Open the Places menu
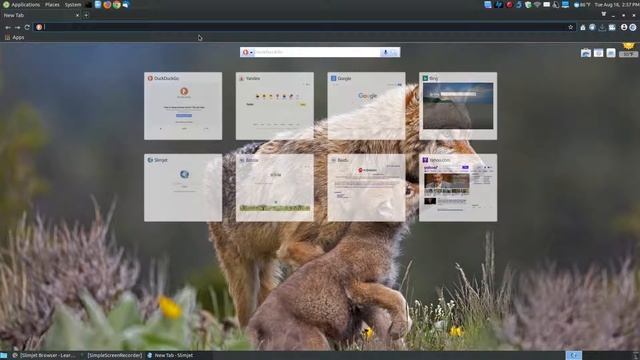Screen dimensions: 640x360 [x=52, y=4]
